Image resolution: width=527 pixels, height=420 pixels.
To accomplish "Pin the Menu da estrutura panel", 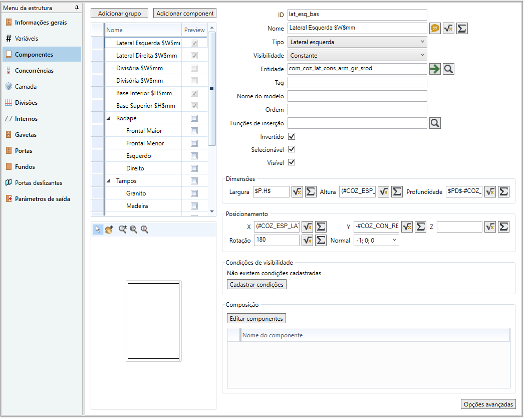I will click(x=77, y=8).
